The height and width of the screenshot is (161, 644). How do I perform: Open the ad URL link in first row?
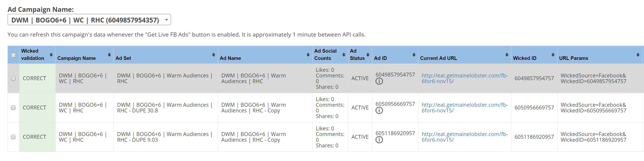[x=465, y=78]
